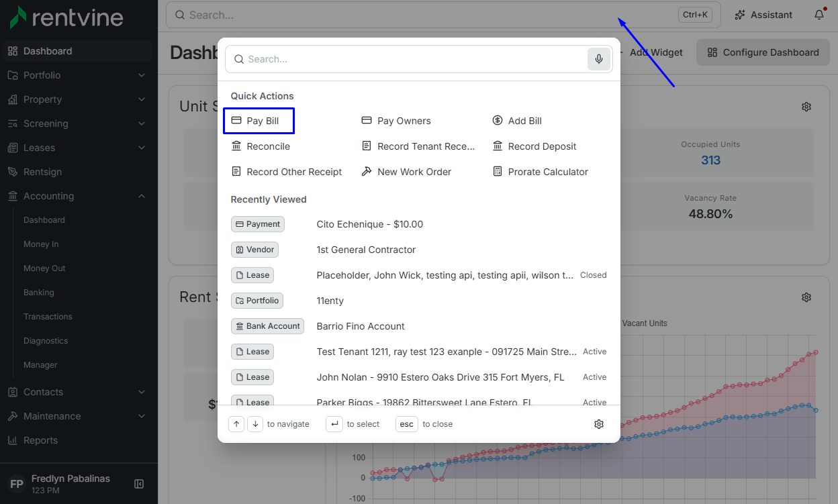Expand the Portfolio sidebar menu
The image size is (838, 504).
tap(79, 75)
